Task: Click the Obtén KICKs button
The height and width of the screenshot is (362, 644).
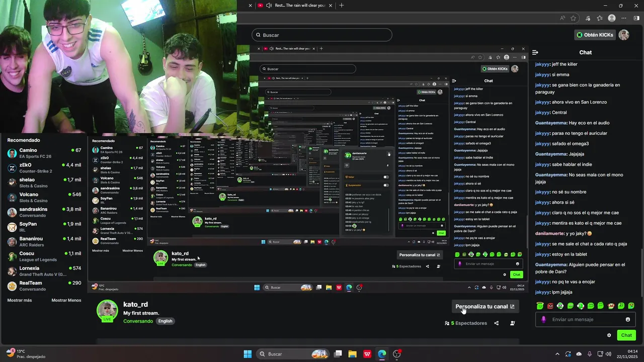Action: coord(595,35)
